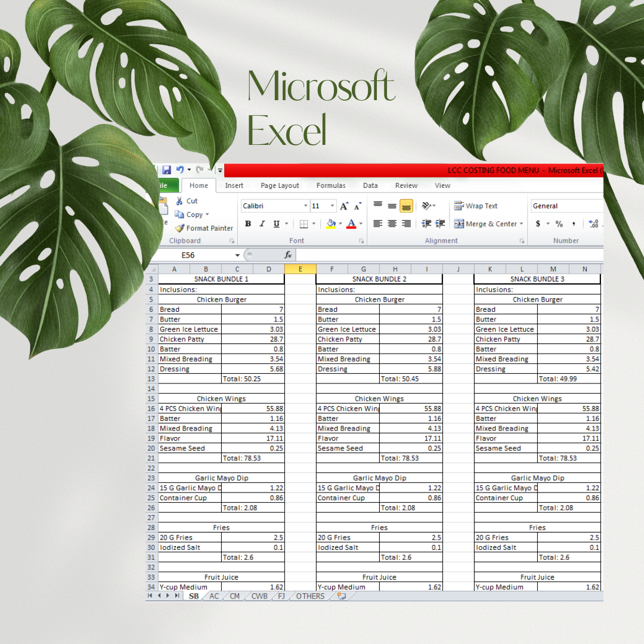Click the Shrink Font icon
This screenshot has width=644, height=644.
click(x=358, y=206)
